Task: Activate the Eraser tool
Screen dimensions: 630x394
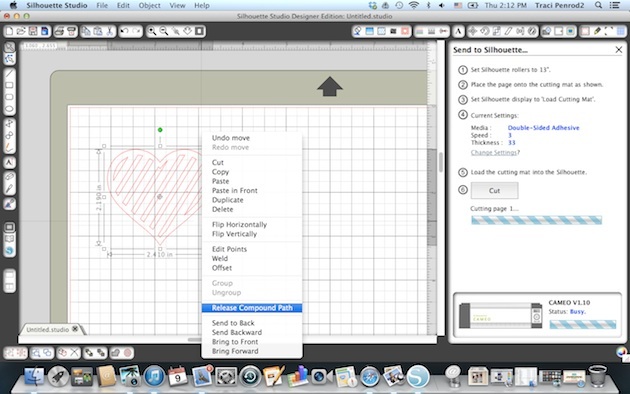Action: (9, 177)
